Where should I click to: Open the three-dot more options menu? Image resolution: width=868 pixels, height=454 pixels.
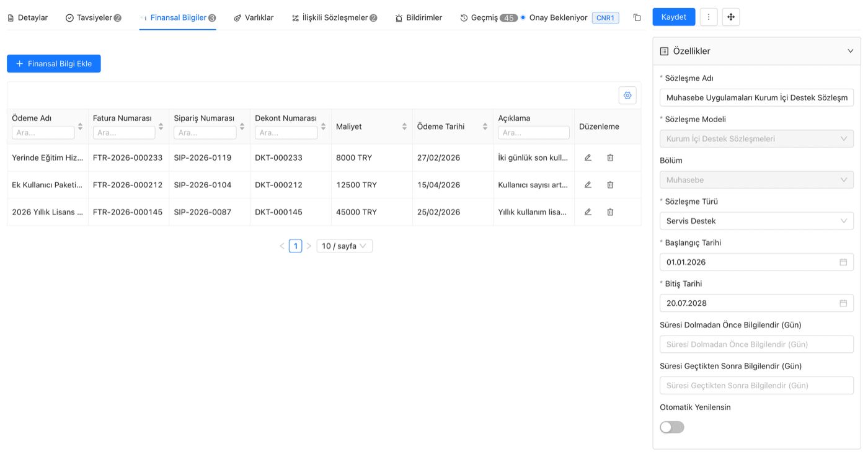(x=709, y=17)
